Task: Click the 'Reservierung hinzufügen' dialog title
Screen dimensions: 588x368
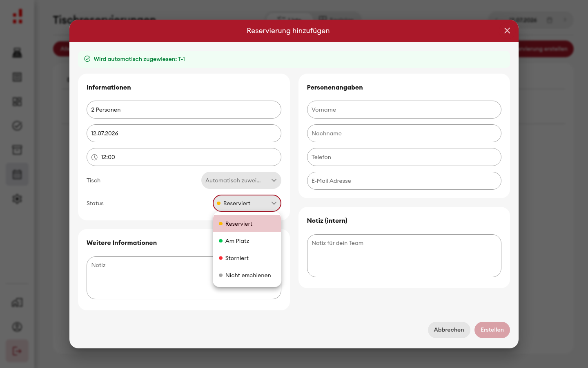Action: [x=288, y=31]
